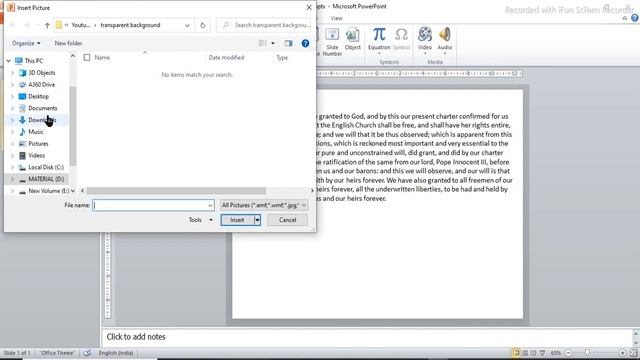Insert Audio from the Media group
The image size is (640, 360).
444,39
